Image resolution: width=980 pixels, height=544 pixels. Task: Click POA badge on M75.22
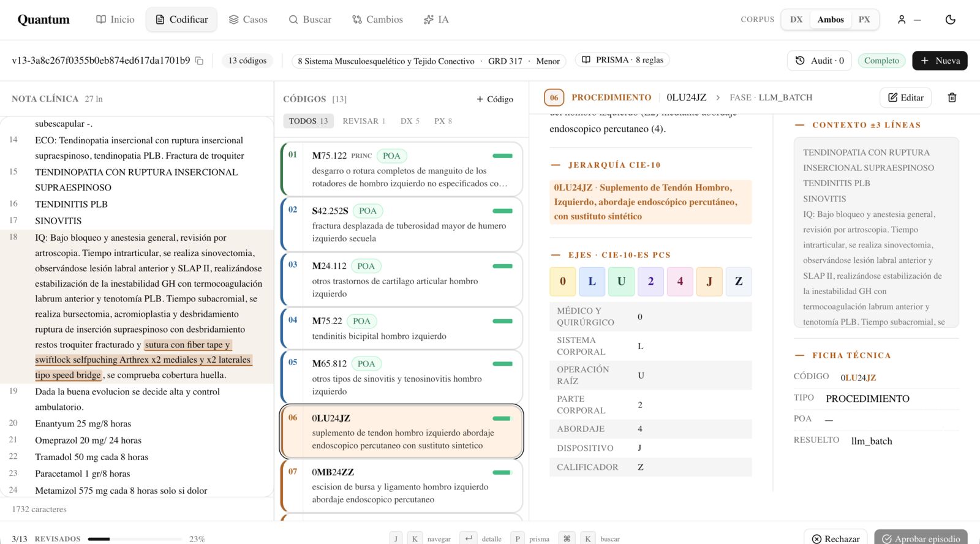coord(361,322)
